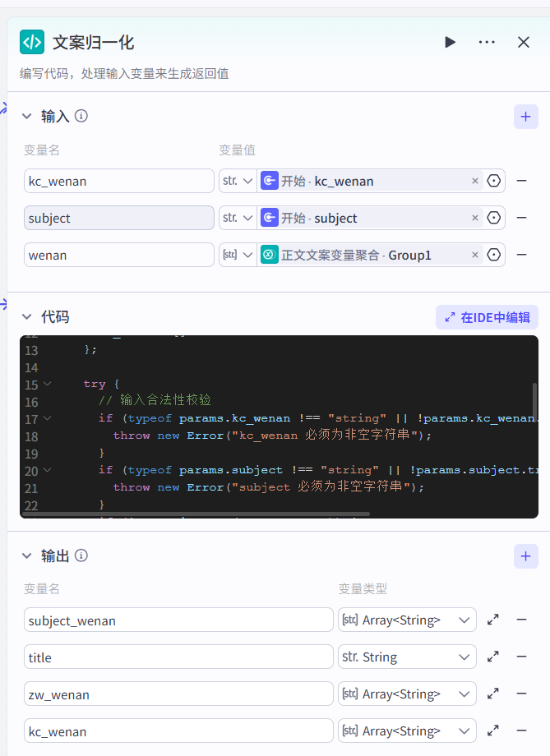Screen dimensions: 550x756
Task: Click the add output variable plus button
Action: click(526, 556)
